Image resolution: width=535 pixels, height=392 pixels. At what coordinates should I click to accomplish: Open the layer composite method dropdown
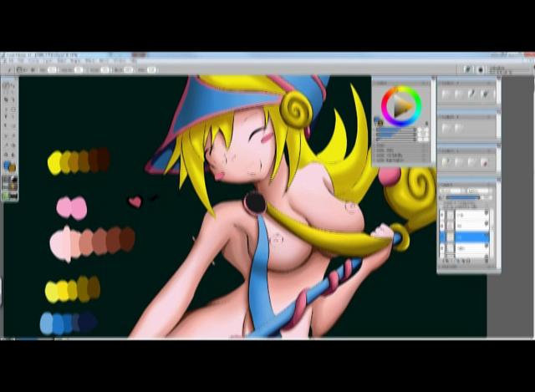453,191
